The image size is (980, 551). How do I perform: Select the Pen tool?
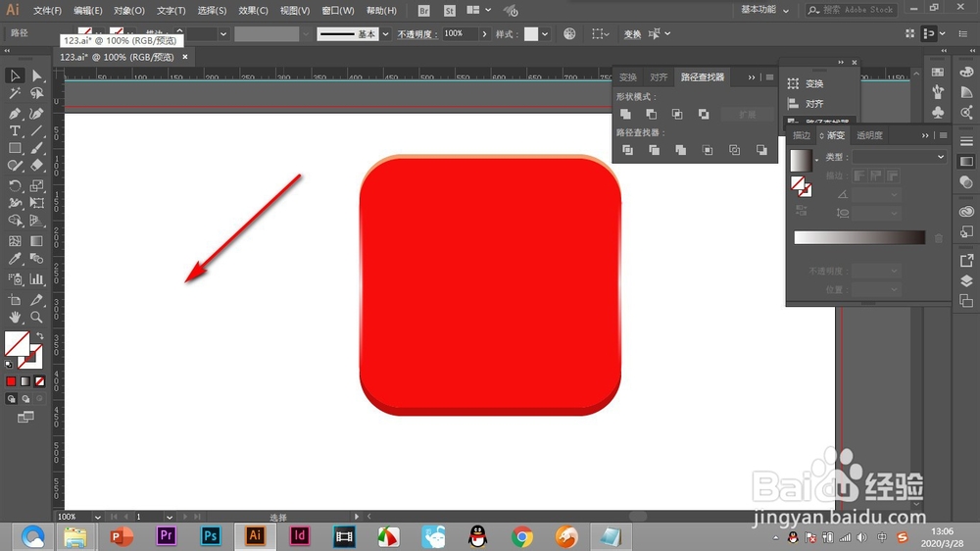click(x=15, y=113)
